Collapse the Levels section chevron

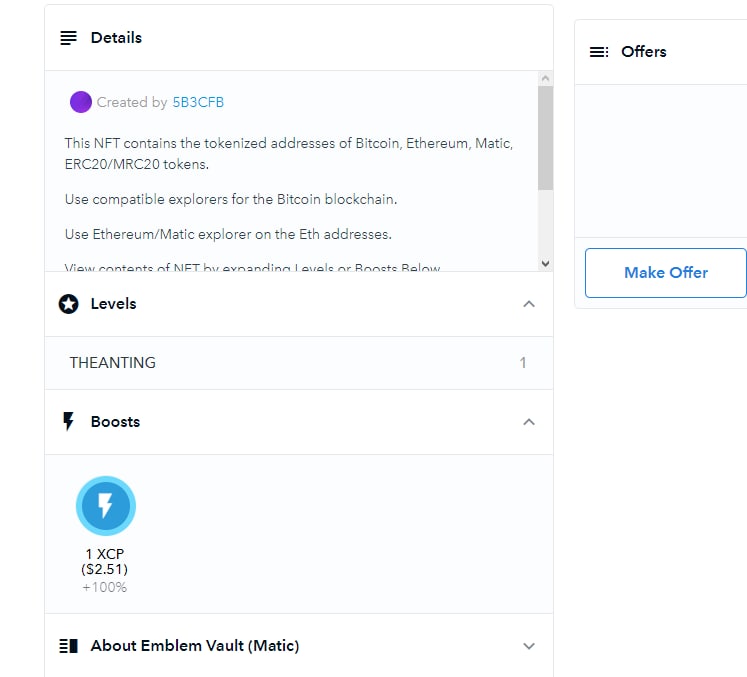pos(529,304)
